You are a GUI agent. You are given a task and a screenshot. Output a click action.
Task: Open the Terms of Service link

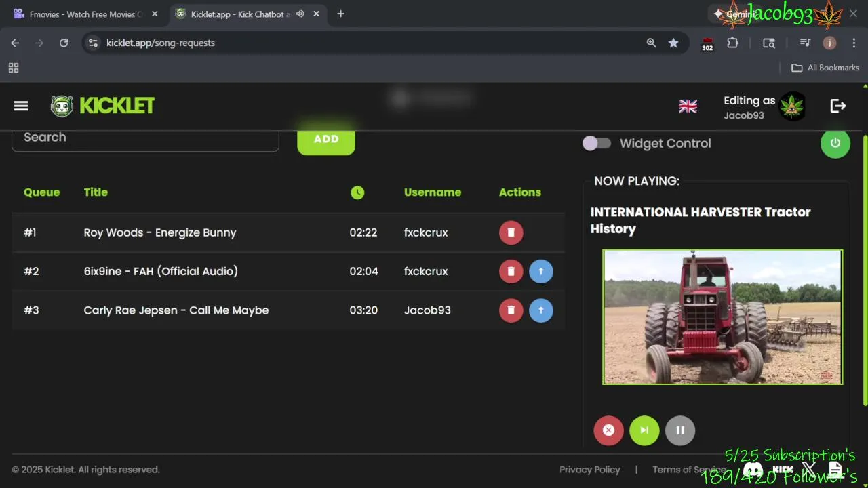pyautogui.click(x=688, y=470)
